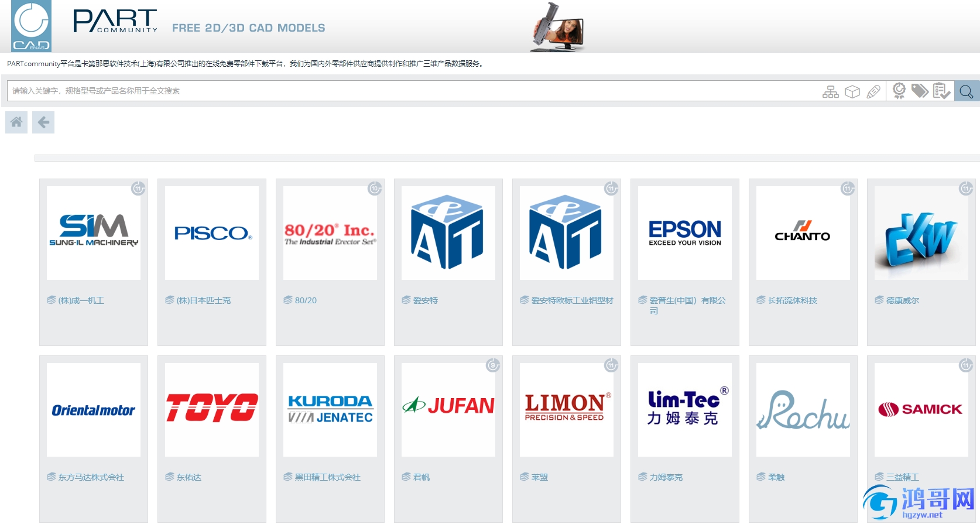The height and width of the screenshot is (524, 980).
Task: Choose the pencil sketch search icon
Action: coord(873,91)
